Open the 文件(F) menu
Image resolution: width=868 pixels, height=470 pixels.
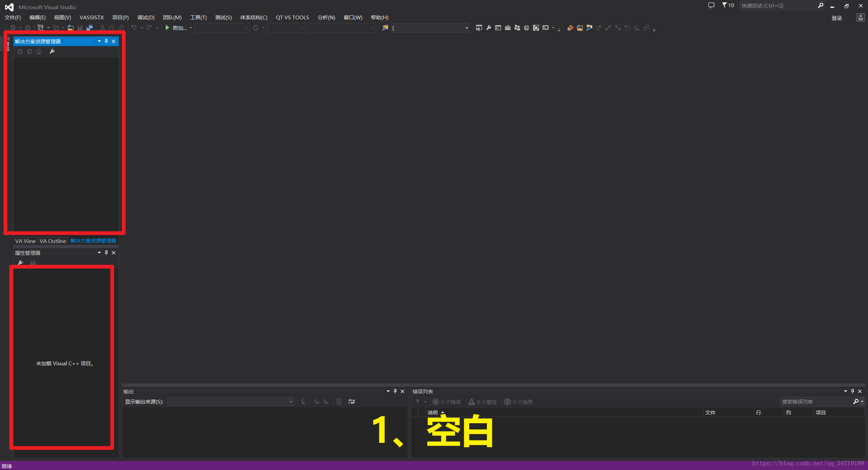[13, 18]
